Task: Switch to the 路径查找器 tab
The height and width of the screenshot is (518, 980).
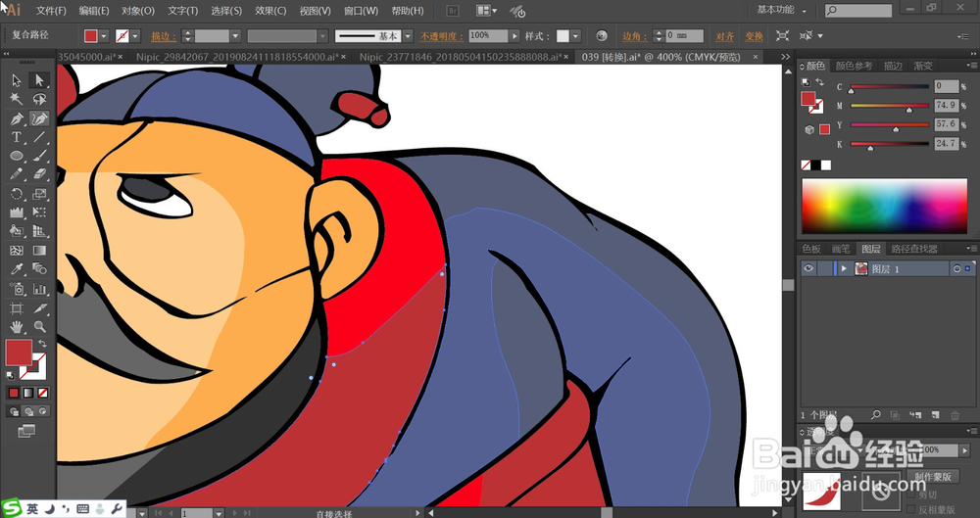Action: click(914, 249)
